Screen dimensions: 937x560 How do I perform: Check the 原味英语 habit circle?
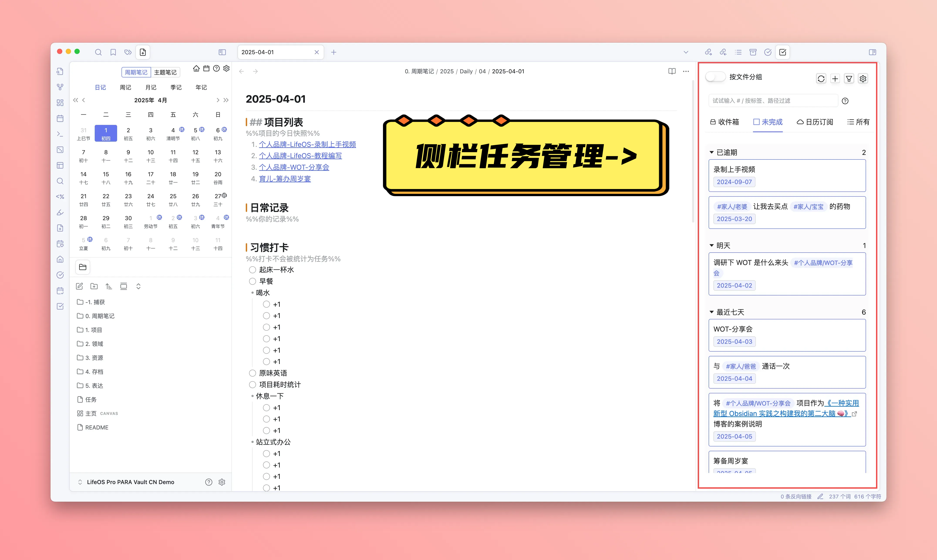(x=253, y=373)
